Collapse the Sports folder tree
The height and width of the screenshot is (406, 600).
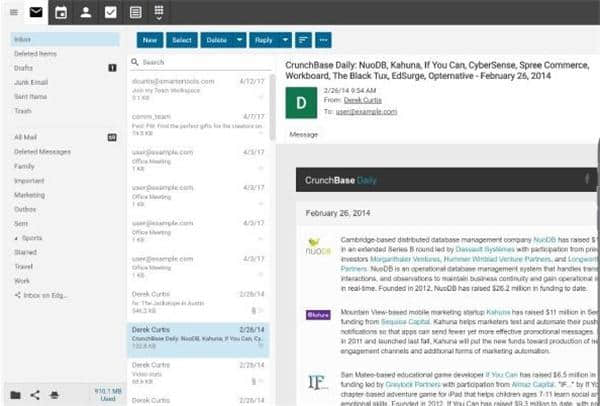pos(16,238)
